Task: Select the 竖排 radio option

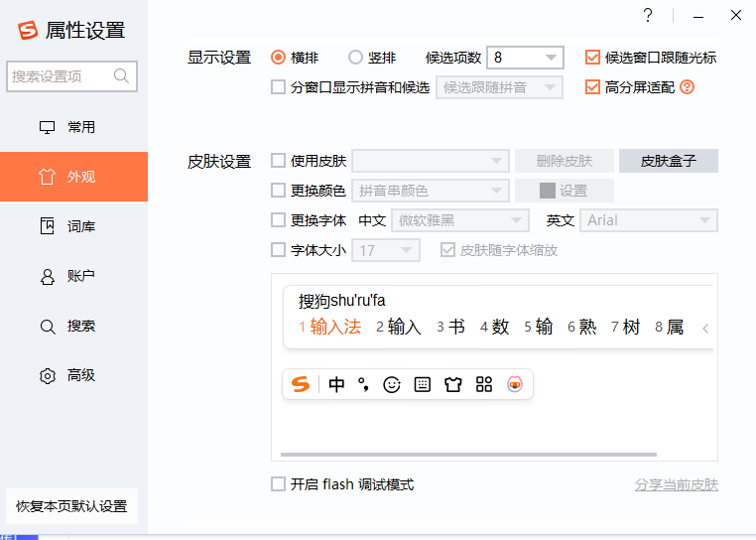Action: (355, 58)
